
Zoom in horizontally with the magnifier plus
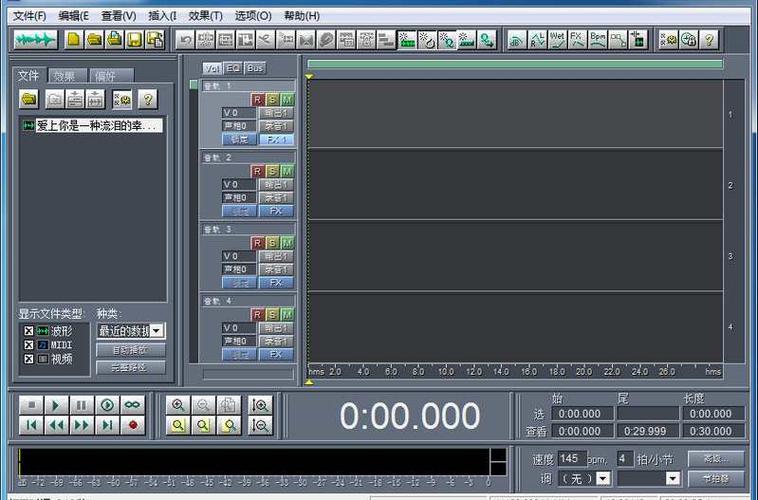pos(178,405)
